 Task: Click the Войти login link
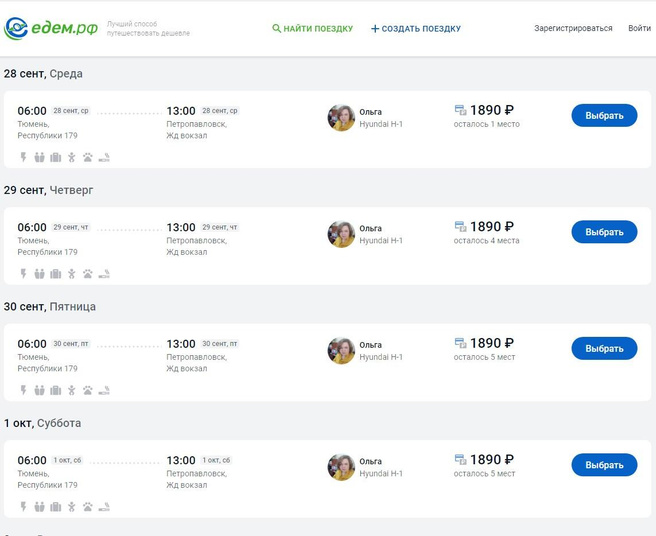639,29
